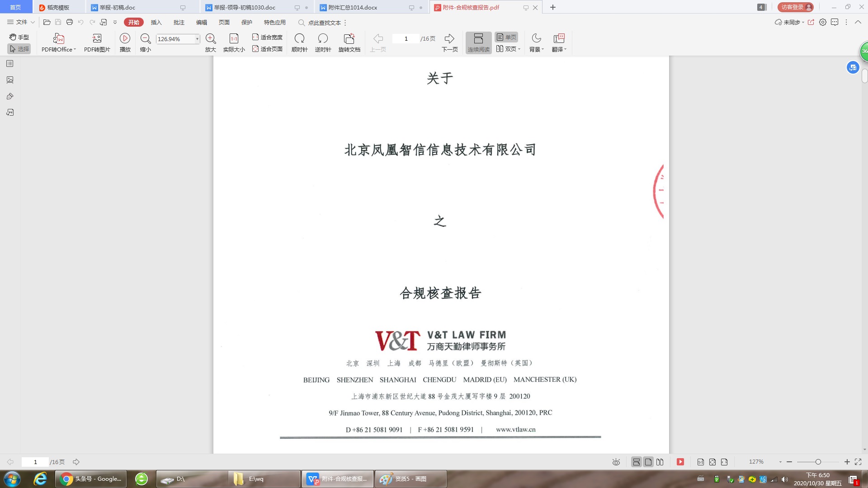Zoom in using the 放大 magnifier
This screenshot has height=488, width=868.
(x=210, y=43)
